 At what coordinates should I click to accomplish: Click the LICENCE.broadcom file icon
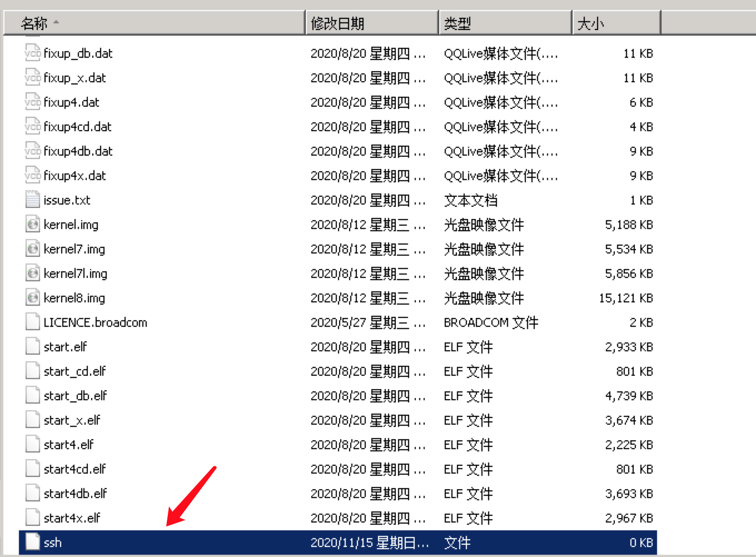pos(33,322)
